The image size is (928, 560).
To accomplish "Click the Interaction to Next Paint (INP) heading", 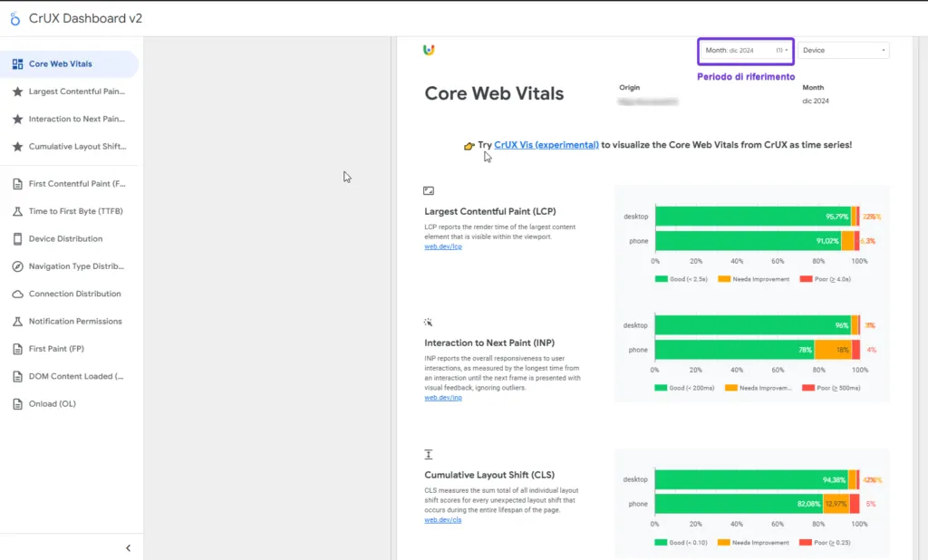I will pos(489,343).
